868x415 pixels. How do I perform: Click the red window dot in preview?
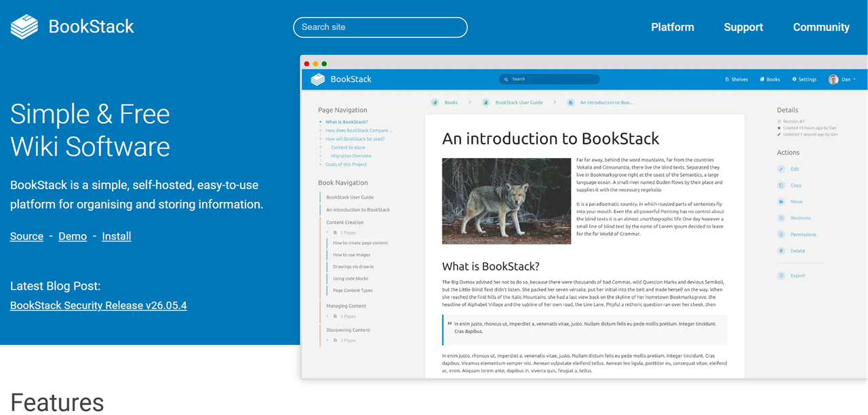pyautogui.click(x=307, y=64)
